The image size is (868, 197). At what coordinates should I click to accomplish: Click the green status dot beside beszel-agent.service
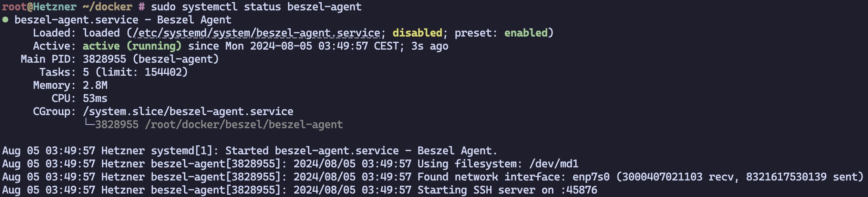point(5,20)
